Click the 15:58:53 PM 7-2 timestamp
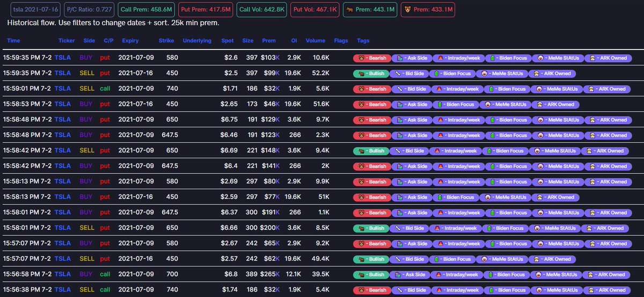 [x=27, y=104]
